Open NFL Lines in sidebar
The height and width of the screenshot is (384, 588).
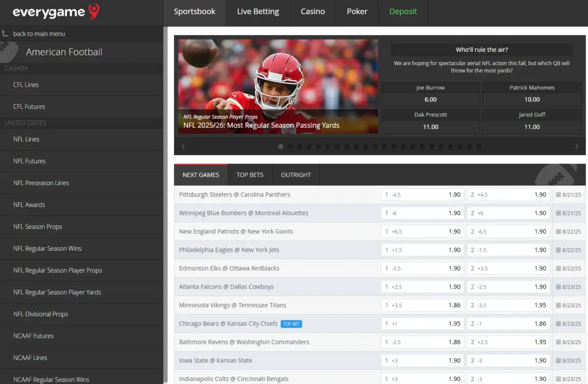[81, 139]
